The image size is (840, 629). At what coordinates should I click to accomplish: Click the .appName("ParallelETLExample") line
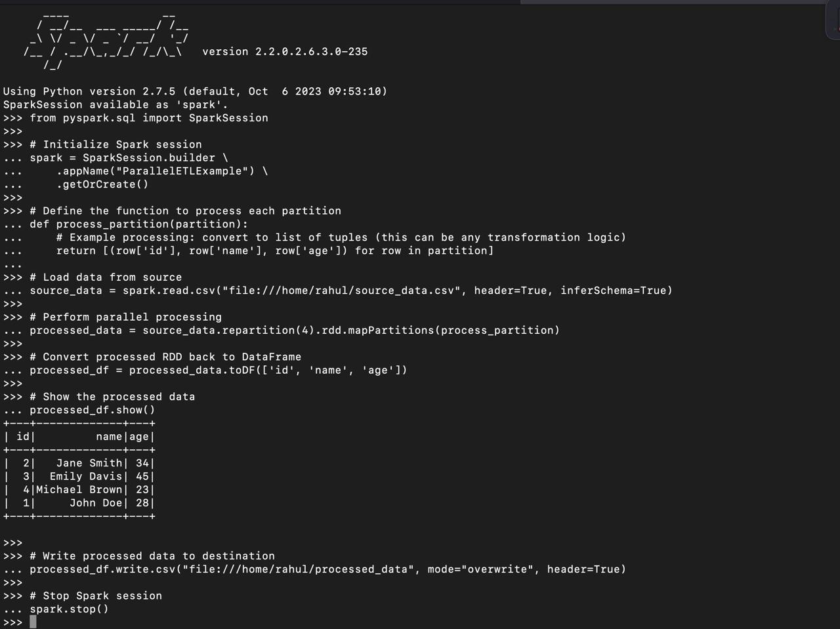pos(162,171)
